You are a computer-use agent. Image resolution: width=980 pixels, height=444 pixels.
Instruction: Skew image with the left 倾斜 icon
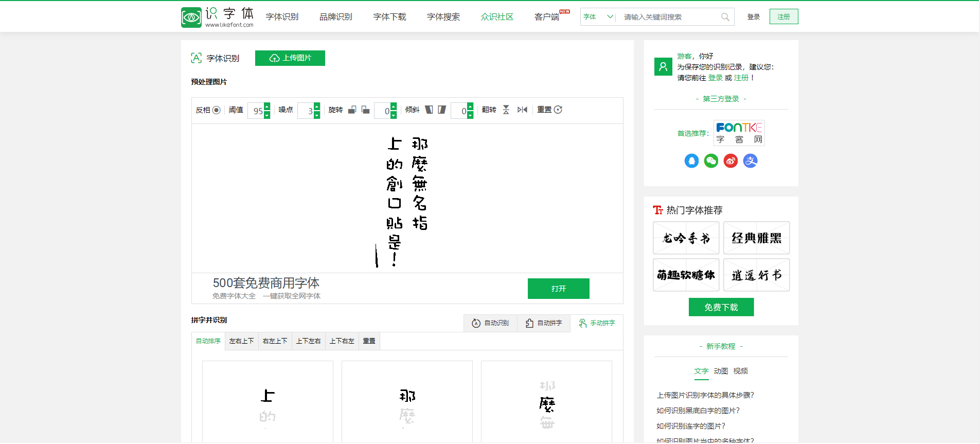pos(429,110)
